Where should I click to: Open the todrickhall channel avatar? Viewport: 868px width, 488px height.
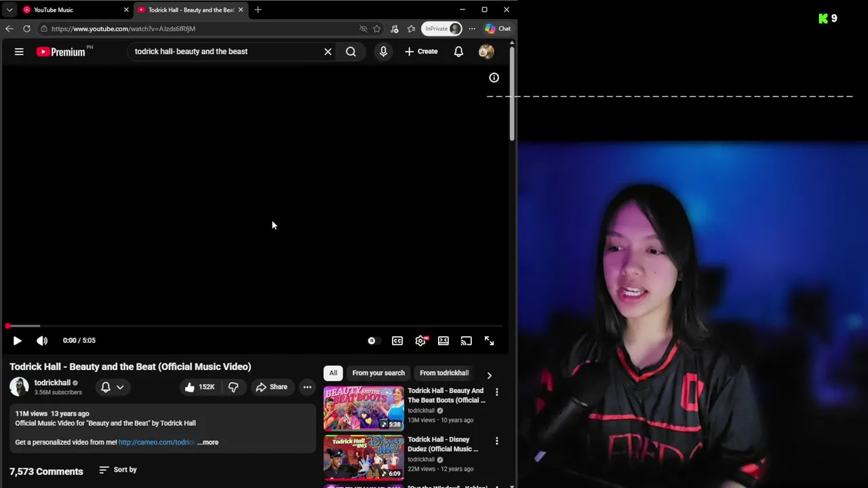click(19, 387)
